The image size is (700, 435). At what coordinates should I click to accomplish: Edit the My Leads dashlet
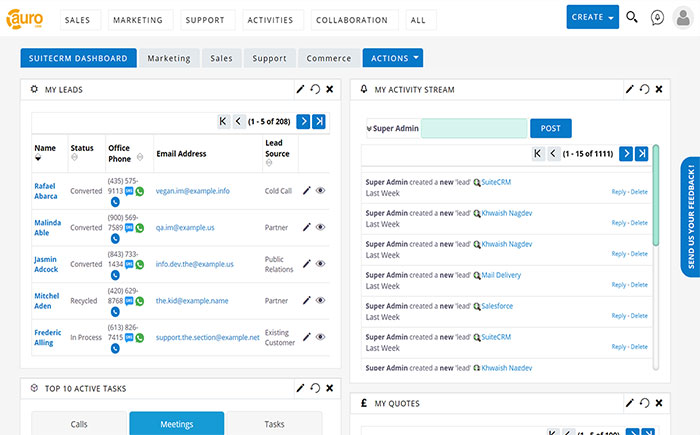coord(300,89)
